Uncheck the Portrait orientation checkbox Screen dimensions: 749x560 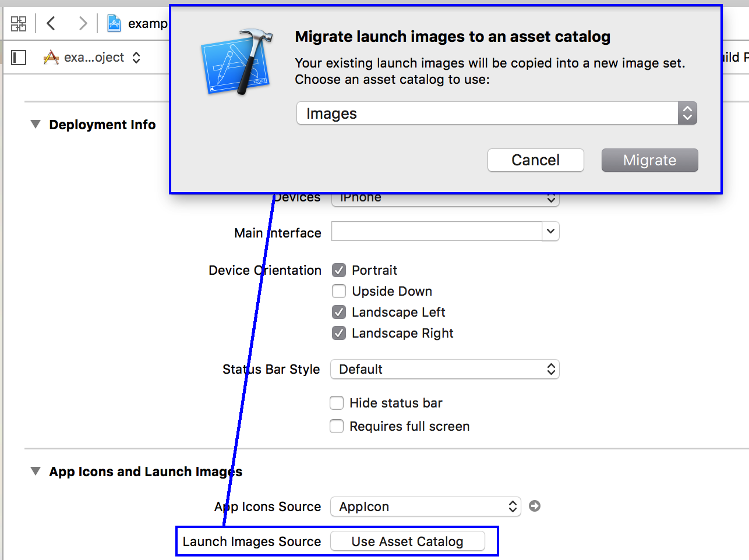tap(339, 270)
